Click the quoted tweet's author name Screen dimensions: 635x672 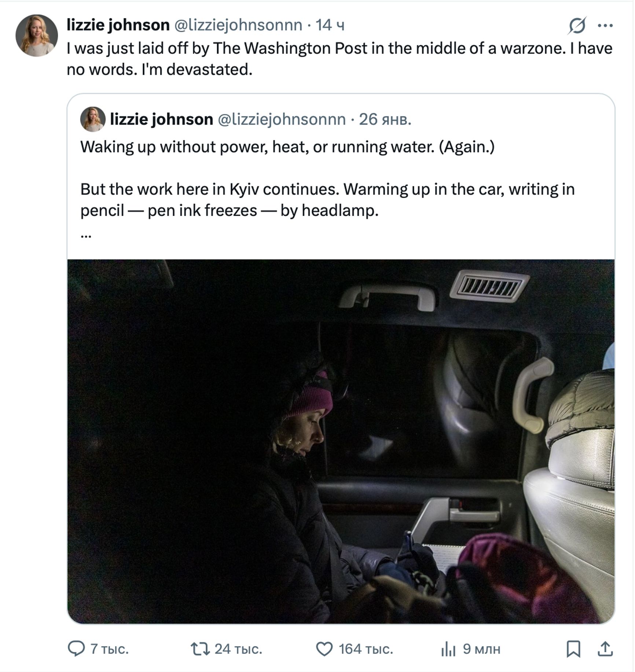point(161,119)
